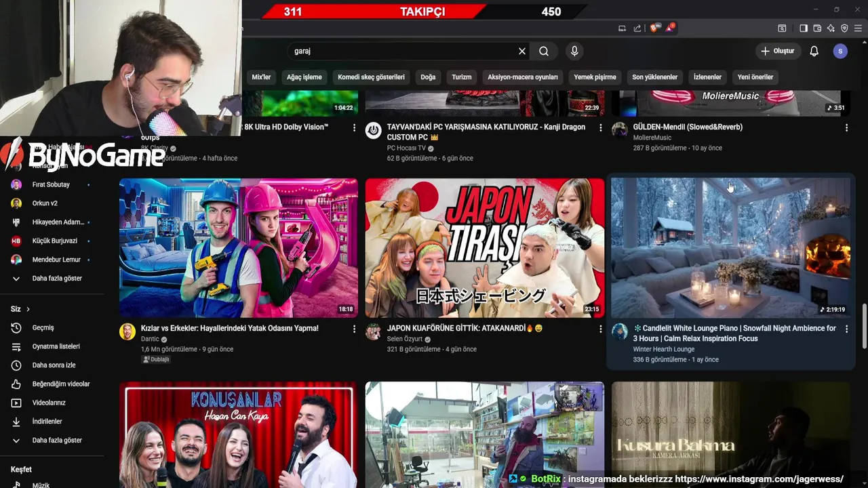
Task: Select the Doğa filter chip
Action: point(428,77)
